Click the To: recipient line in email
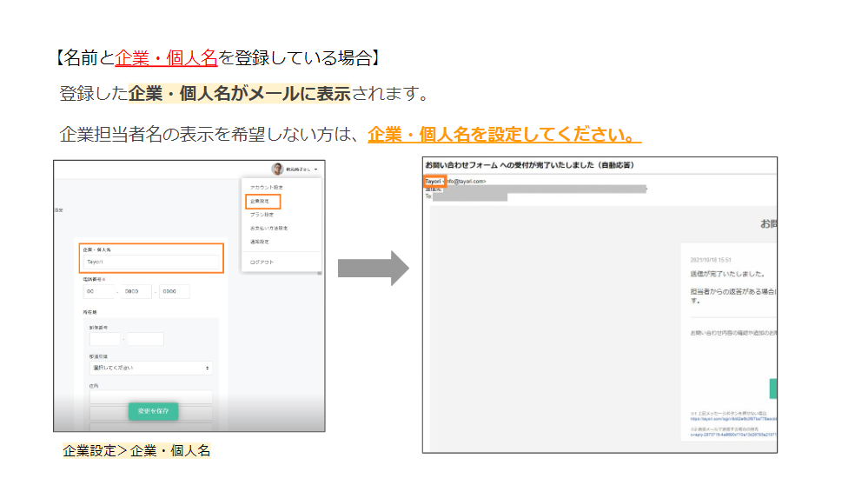This screenshot has height=485, width=868. click(466, 196)
